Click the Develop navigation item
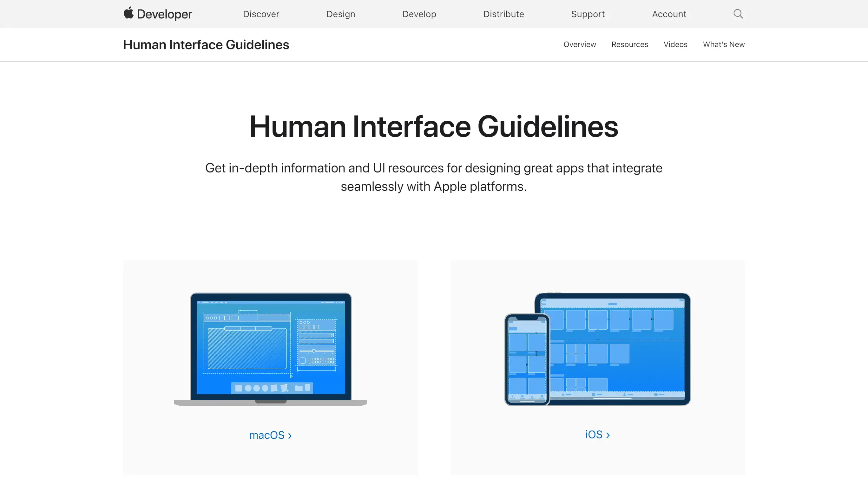 click(x=420, y=14)
